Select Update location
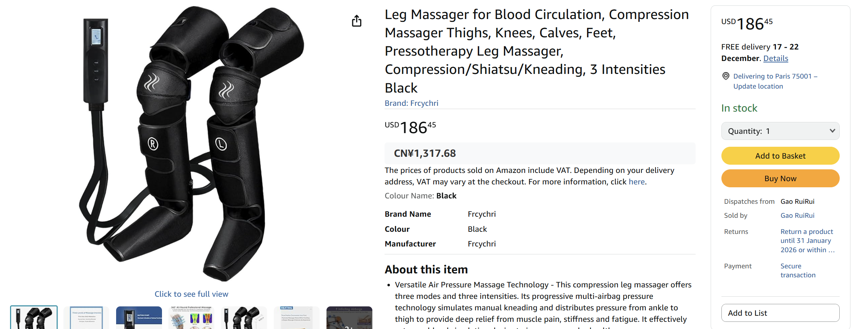Viewport: 868px width, 329px height. coord(758,86)
